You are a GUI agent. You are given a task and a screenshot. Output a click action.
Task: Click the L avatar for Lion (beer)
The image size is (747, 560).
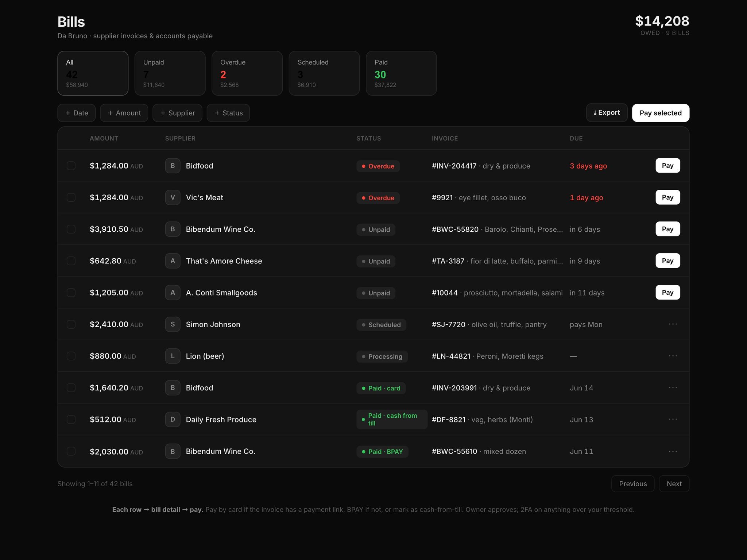tap(173, 356)
